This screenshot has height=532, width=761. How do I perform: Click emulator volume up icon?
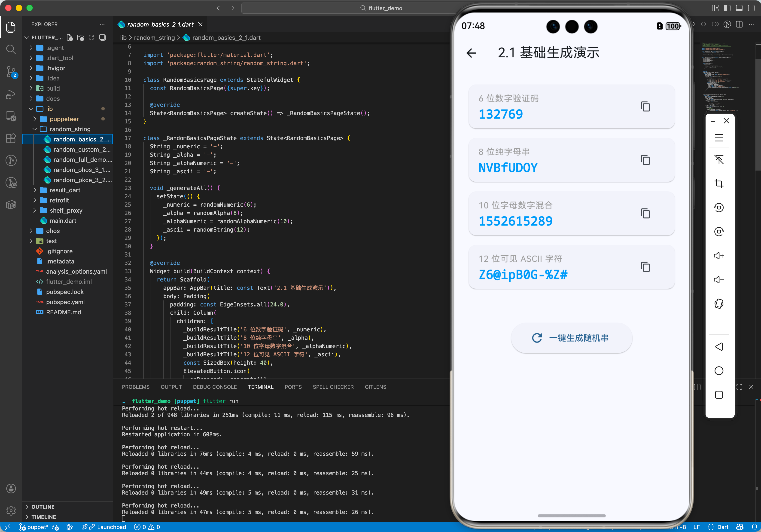tap(718, 256)
